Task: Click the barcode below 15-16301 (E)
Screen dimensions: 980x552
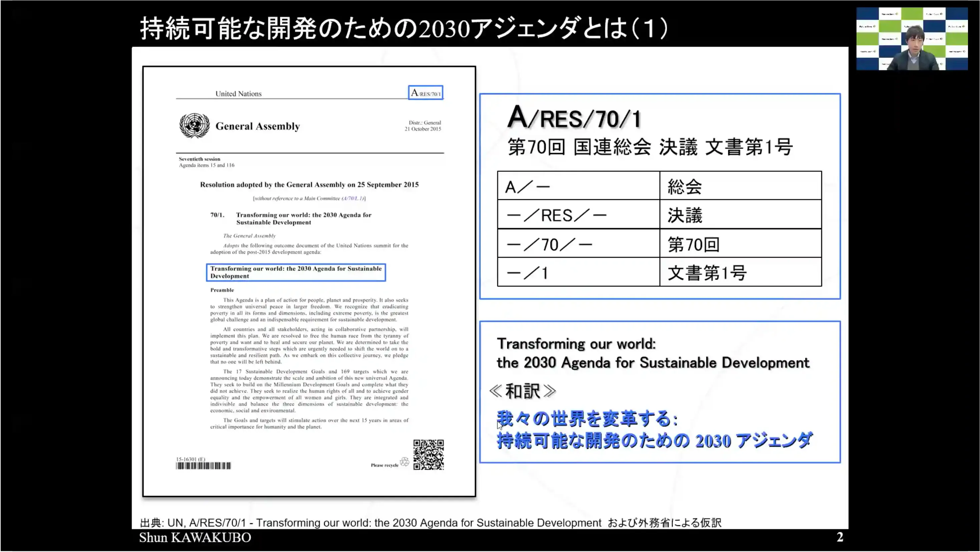Action: [x=203, y=466]
